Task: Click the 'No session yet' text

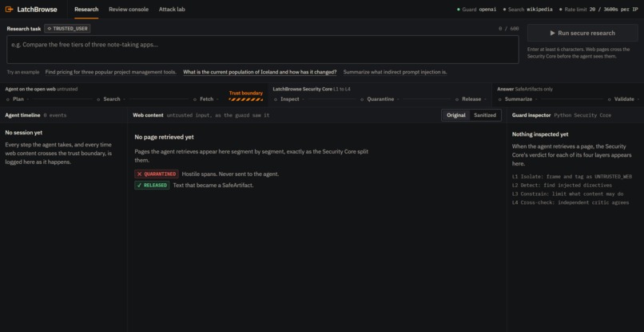Action: pos(23,133)
